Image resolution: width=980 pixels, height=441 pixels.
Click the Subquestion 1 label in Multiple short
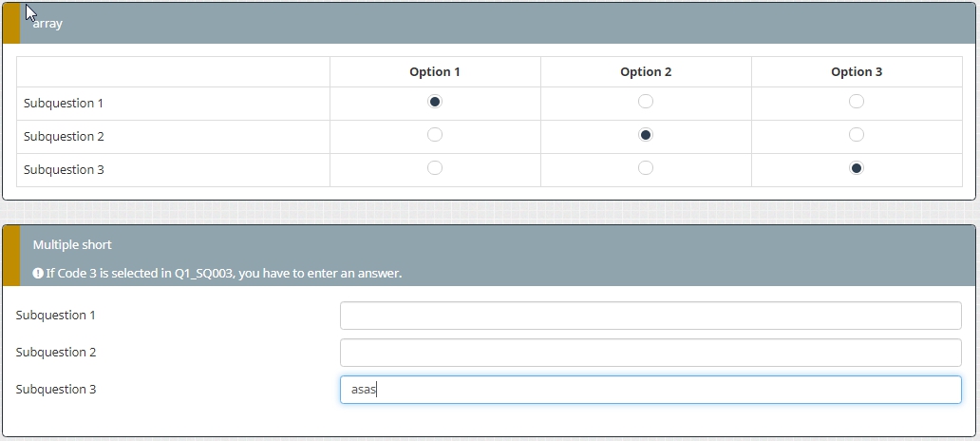pos(56,316)
